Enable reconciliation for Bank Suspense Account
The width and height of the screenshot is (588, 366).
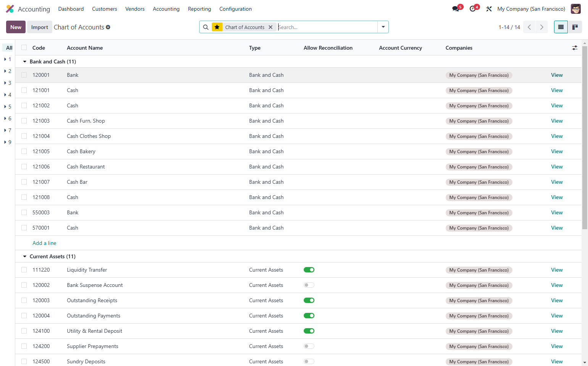[x=309, y=285]
